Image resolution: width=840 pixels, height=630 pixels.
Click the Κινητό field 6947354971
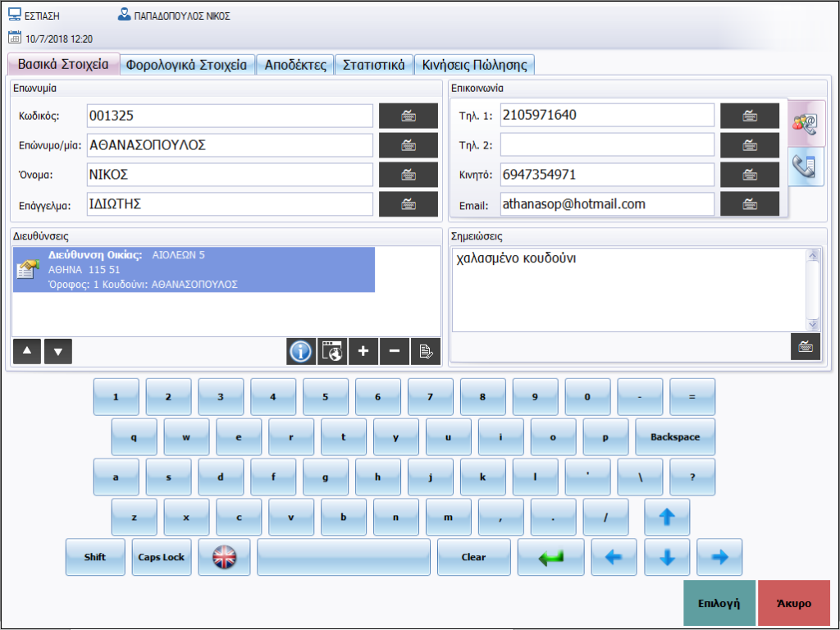pos(607,175)
